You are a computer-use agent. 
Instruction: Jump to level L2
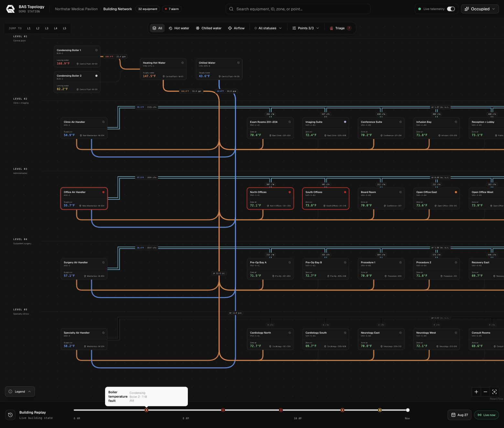click(x=38, y=28)
